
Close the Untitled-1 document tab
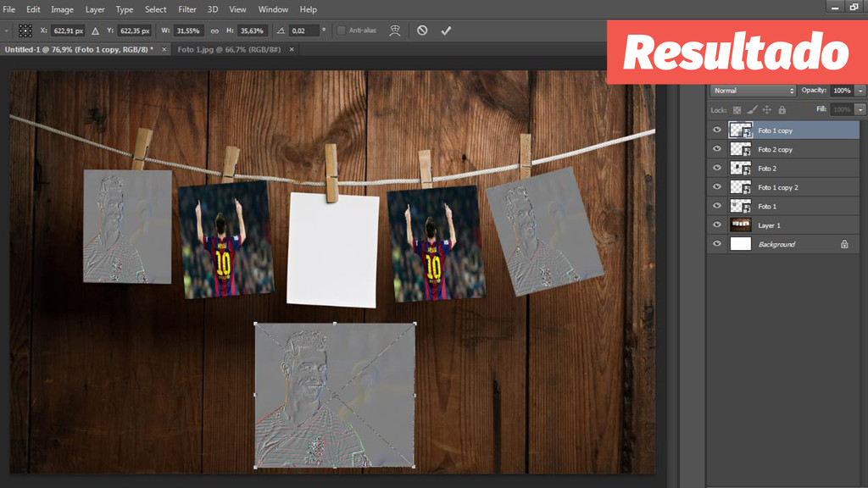pos(162,50)
